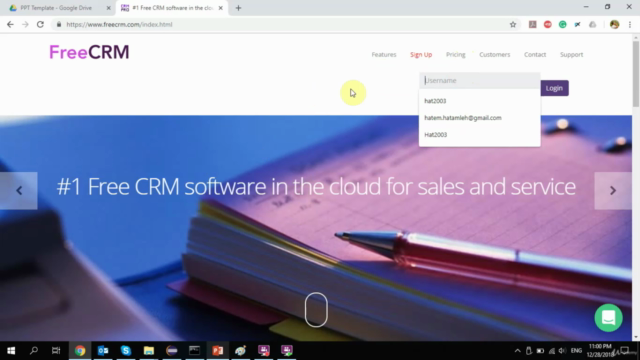Click the volume tray icon
The width and height of the screenshot is (640, 360).
pos(562,351)
